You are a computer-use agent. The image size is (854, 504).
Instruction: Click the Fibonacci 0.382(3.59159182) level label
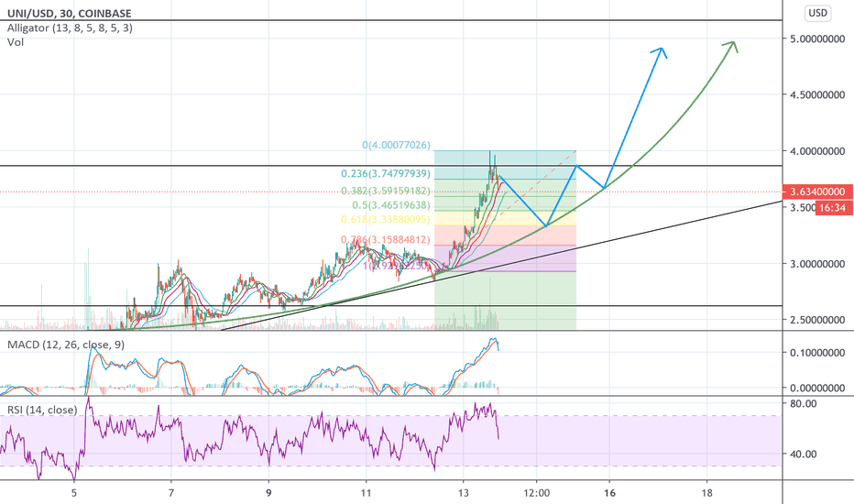[386, 191]
